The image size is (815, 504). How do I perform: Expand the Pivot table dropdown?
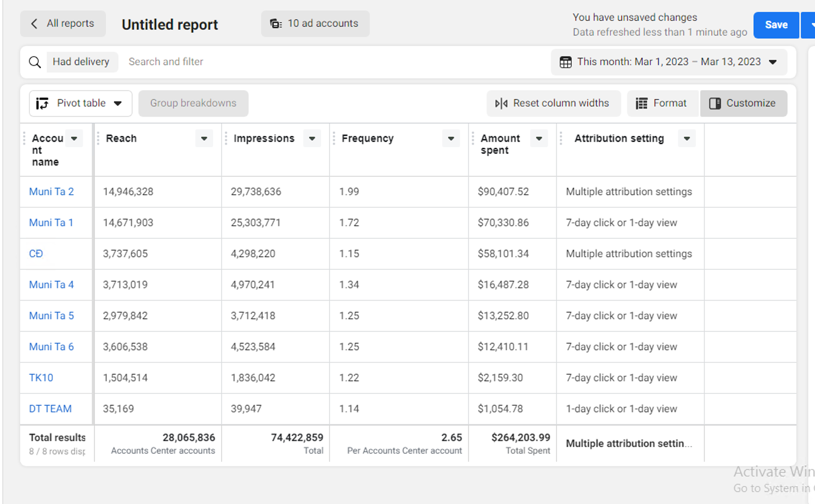[118, 103]
